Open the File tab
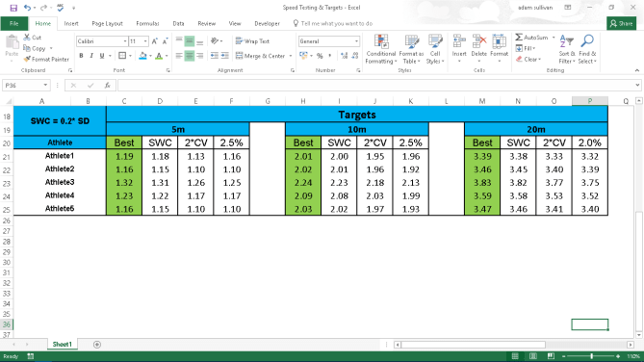The height and width of the screenshot is (362, 644). (x=14, y=23)
